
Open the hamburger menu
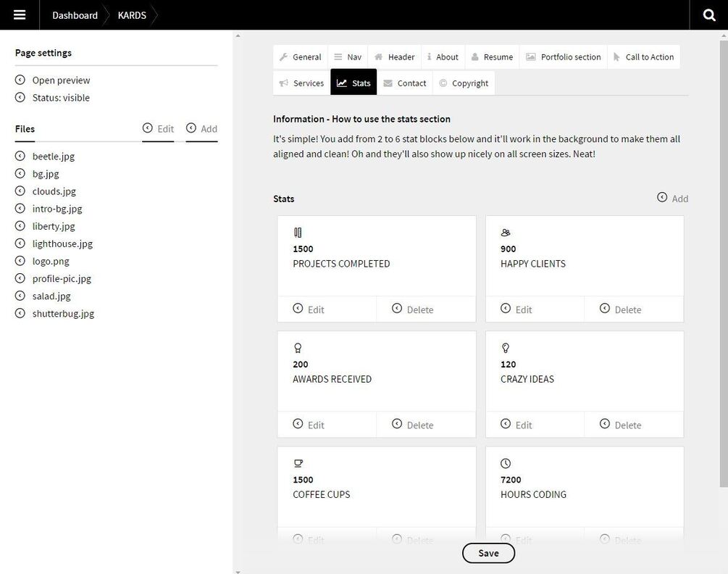(x=20, y=15)
